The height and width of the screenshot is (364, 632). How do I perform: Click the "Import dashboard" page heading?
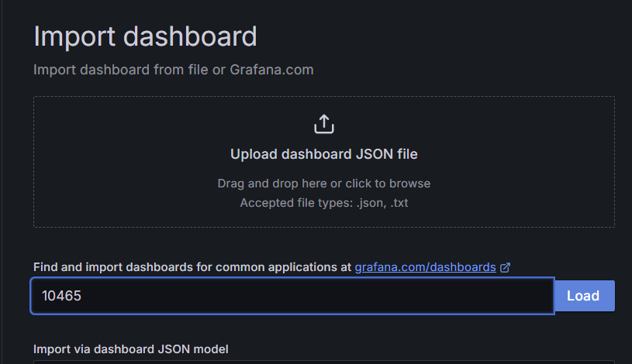(x=145, y=36)
